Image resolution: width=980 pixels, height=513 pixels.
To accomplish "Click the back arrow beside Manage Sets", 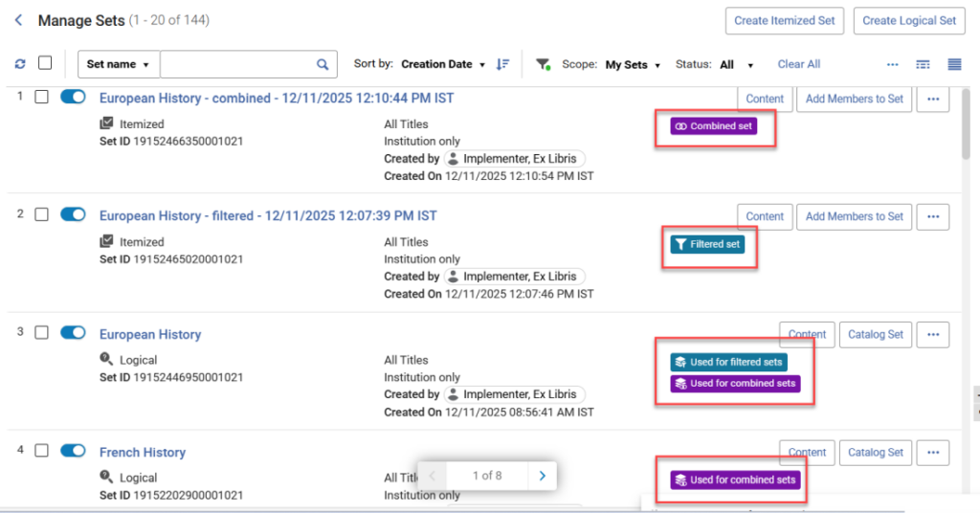I will point(18,20).
